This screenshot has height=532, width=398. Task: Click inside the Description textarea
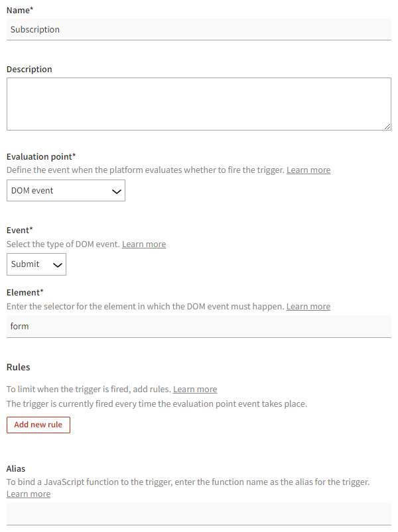(x=199, y=103)
